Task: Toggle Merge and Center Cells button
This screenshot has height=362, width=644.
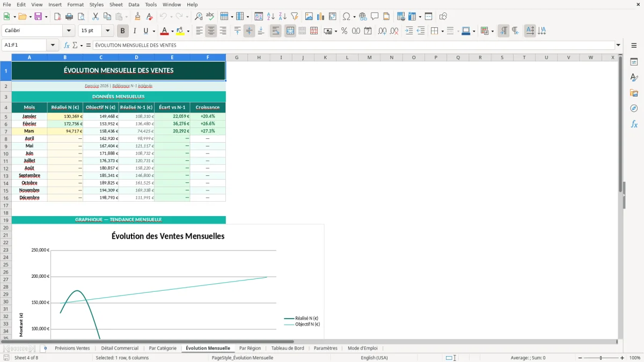Action: pos(290,31)
